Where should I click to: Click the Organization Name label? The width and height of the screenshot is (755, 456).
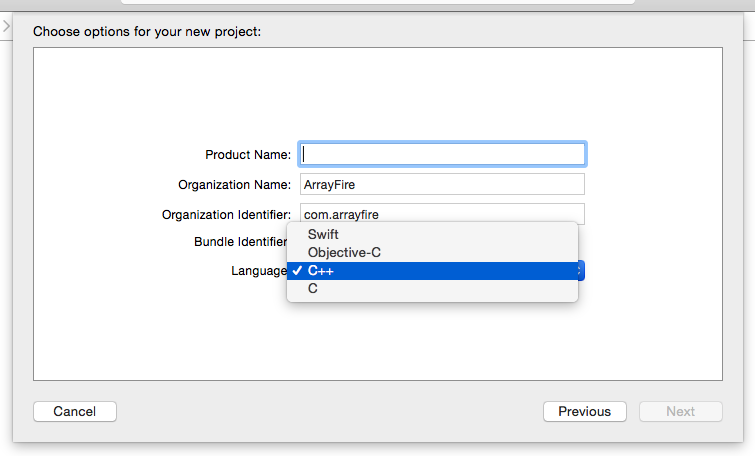pyautogui.click(x=234, y=185)
